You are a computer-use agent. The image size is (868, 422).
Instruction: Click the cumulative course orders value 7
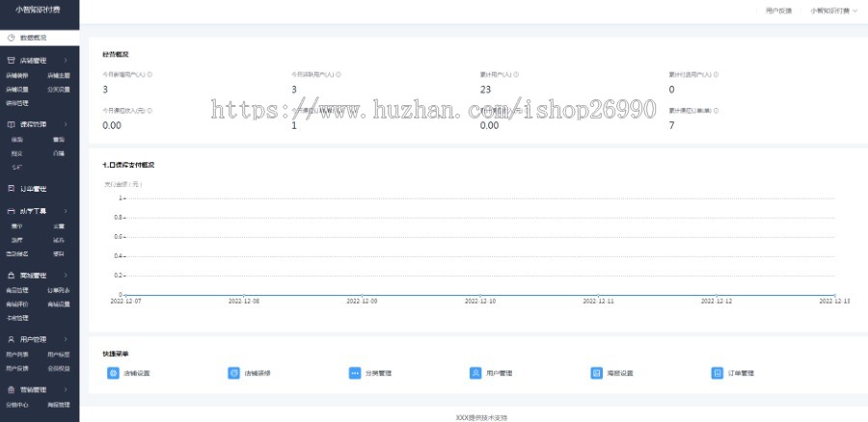pyautogui.click(x=671, y=125)
